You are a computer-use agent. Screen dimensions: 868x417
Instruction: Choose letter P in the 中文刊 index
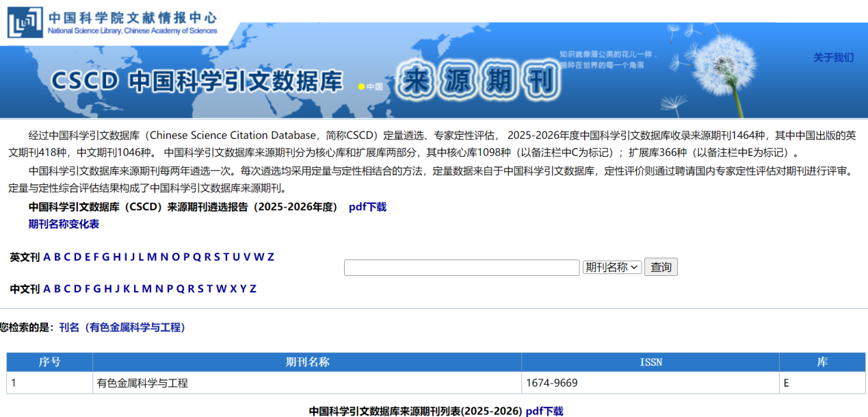coord(170,288)
